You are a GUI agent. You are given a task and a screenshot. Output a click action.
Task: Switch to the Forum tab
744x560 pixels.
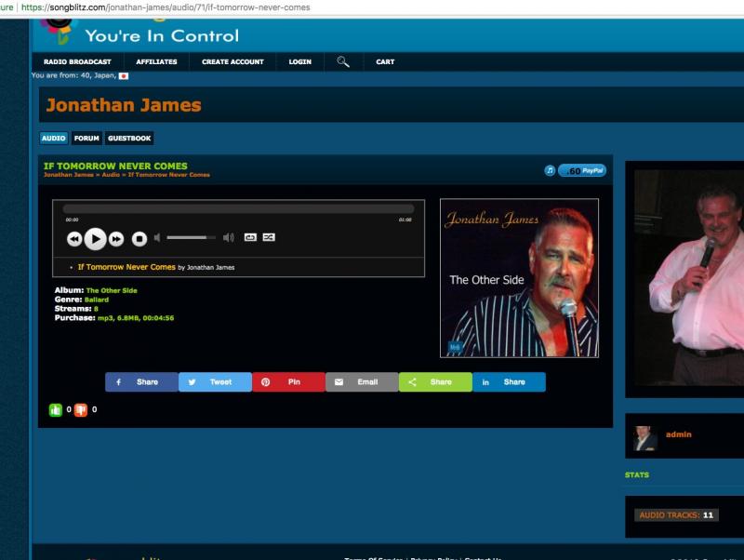(86, 139)
